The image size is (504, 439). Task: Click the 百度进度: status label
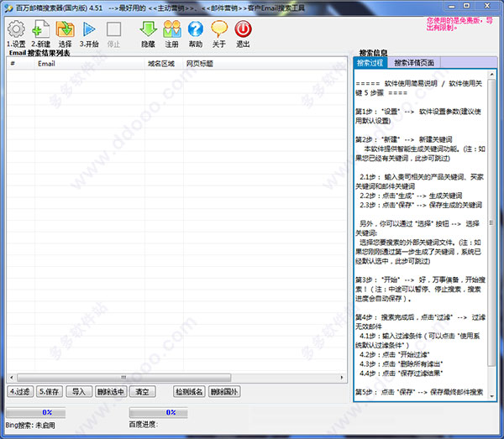click(x=144, y=425)
